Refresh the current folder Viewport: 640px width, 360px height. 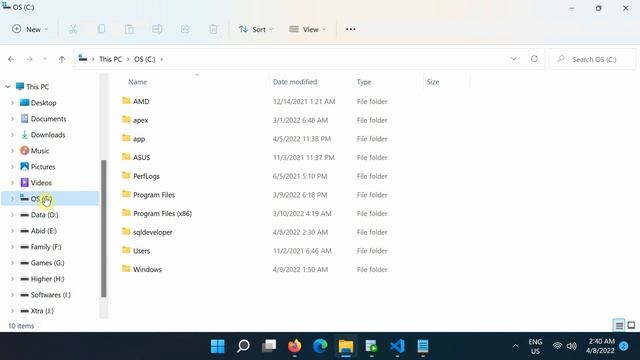pyautogui.click(x=534, y=59)
